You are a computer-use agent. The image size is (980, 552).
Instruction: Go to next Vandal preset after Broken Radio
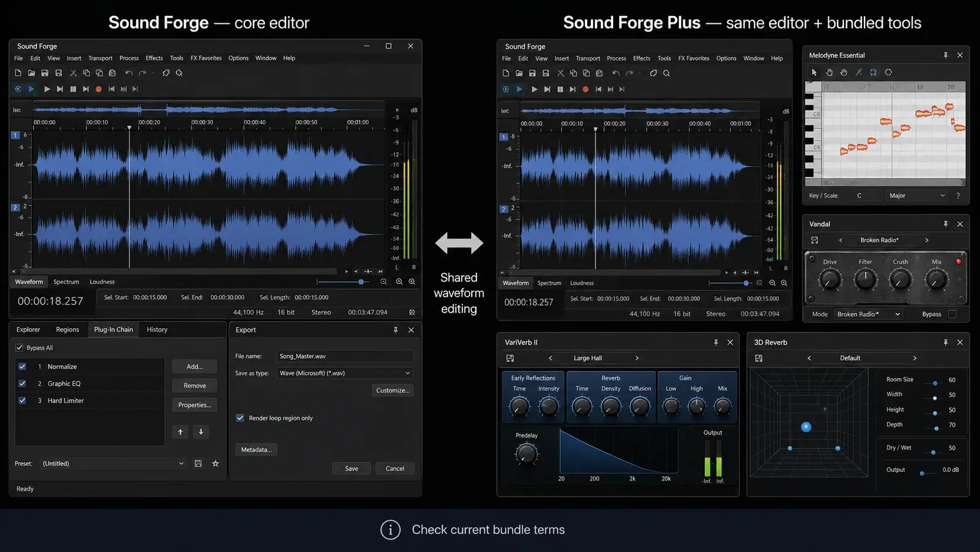pos(927,241)
